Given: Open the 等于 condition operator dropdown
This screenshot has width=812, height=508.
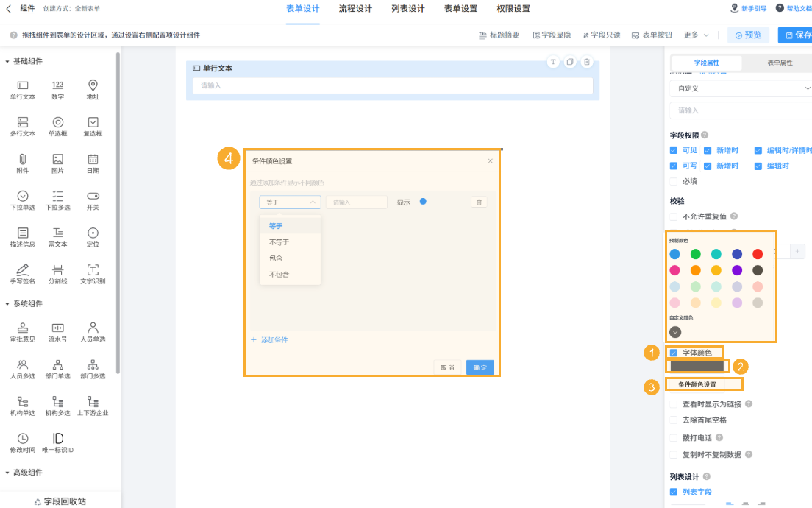Looking at the screenshot, I should pyautogui.click(x=290, y=202).
